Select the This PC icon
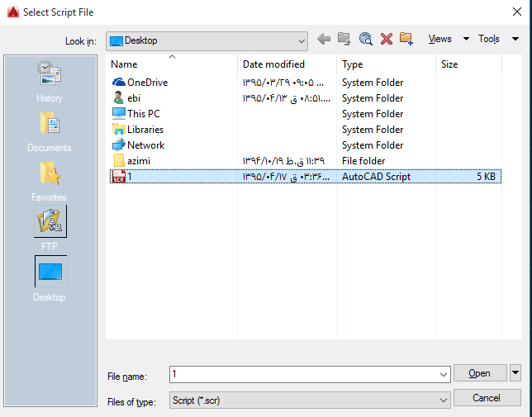 coord(119,114)
